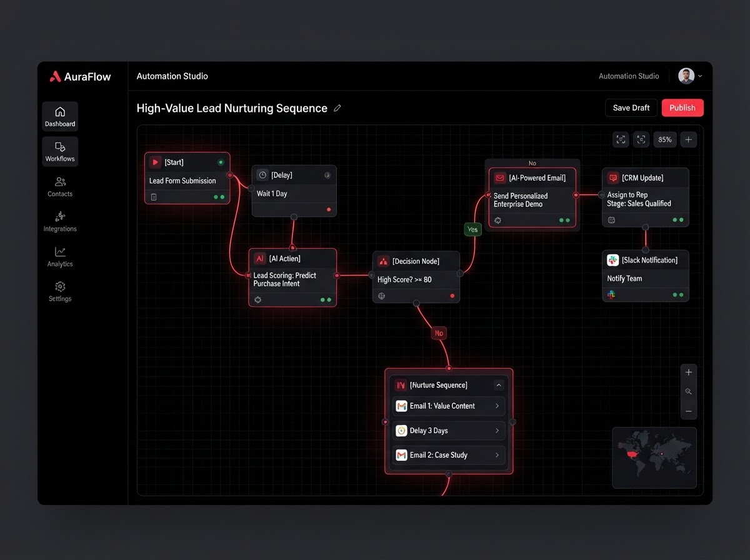This screenshot has height=560, width=750.
Task: Select the Lead Form Submission text
Action: tap(182, 181)
